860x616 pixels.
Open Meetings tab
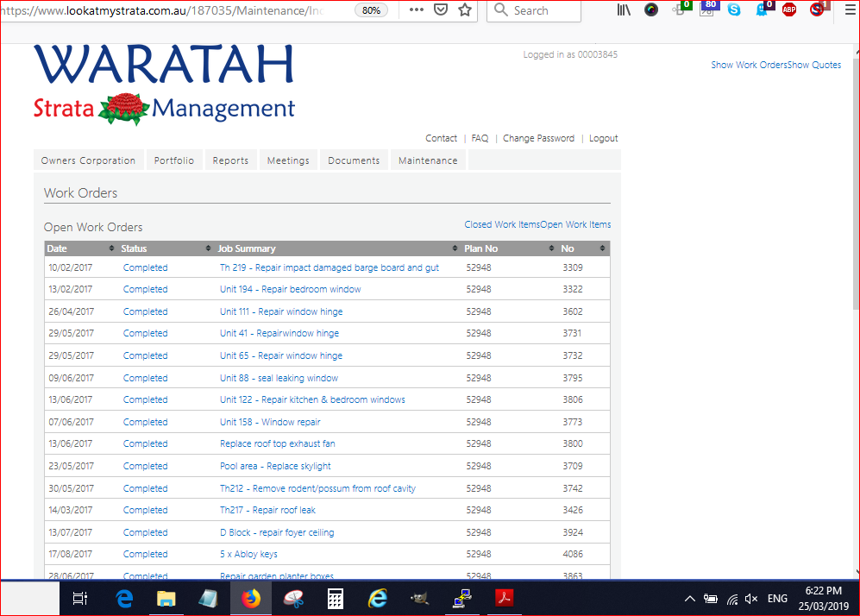(x=288, y=160)
